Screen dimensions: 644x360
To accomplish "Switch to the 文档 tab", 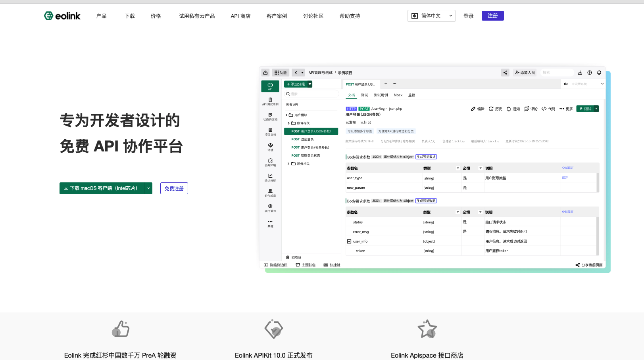I will [x=352, y=95].
